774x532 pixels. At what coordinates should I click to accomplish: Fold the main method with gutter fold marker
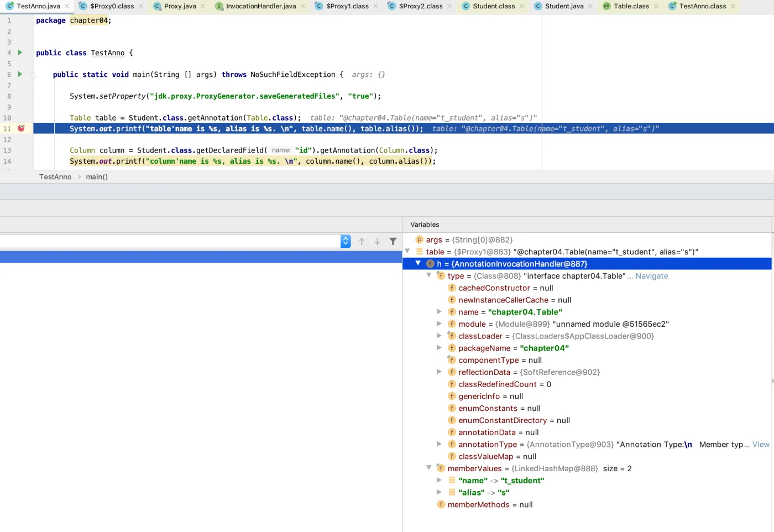tap(33, 75)
